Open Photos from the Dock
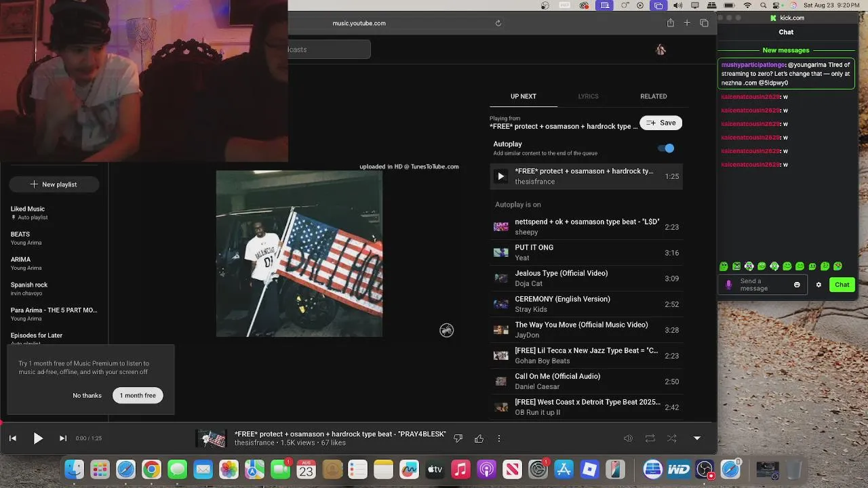The image size is (868, 488). (x=229, y=470)
